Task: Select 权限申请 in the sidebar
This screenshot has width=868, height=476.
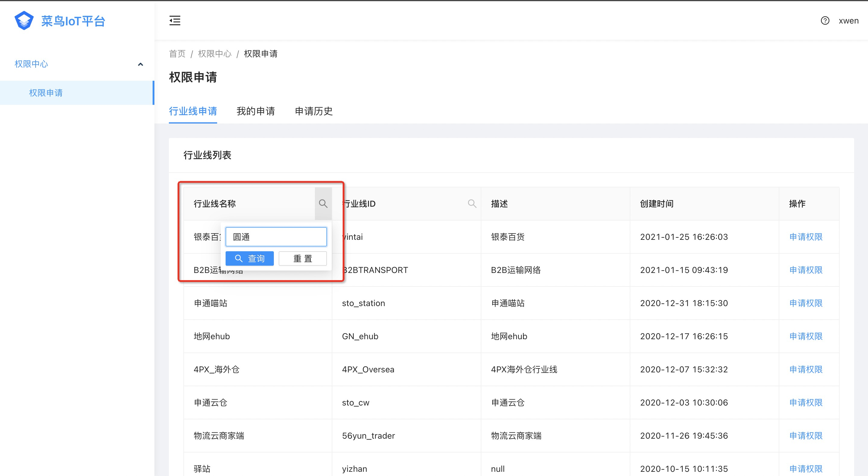Action: coord(46,92)
